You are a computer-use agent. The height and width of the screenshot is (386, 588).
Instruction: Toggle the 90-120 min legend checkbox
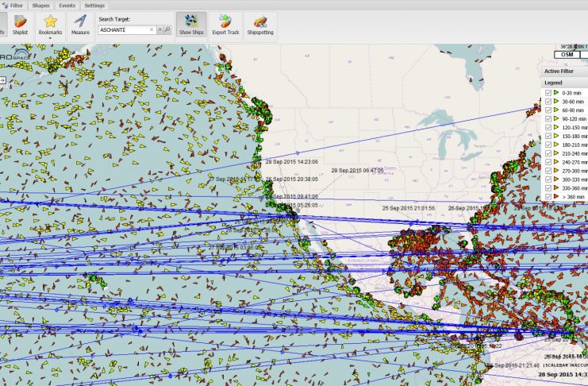pyautogui.click(x=548, y=119)
